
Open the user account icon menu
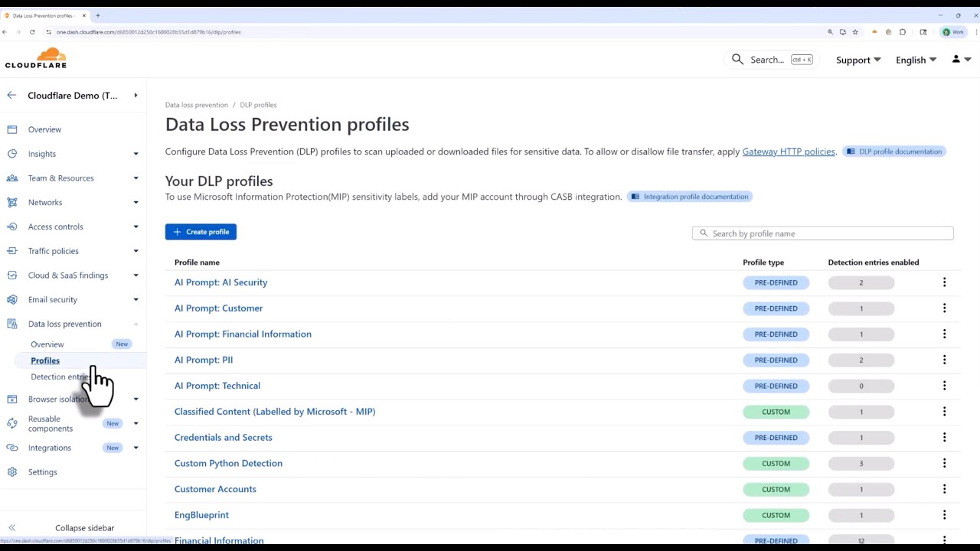click(961, 59)
